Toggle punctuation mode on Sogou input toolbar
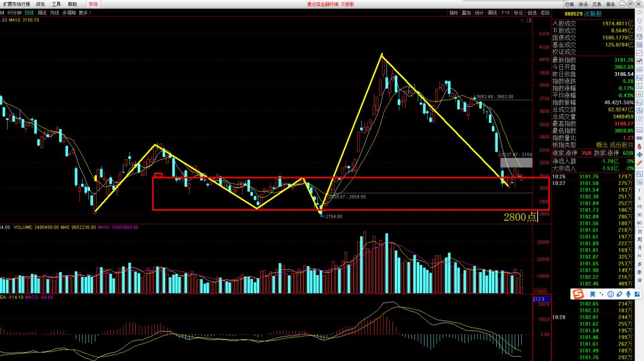 point(602,294)
